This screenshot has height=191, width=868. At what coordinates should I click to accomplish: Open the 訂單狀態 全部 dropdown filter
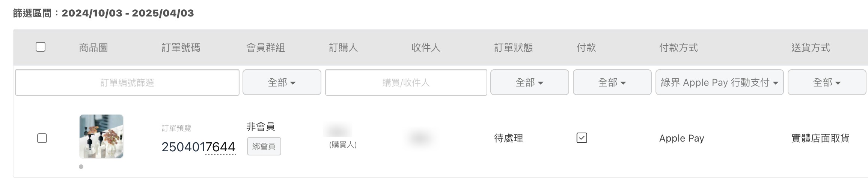click(529, 82)
